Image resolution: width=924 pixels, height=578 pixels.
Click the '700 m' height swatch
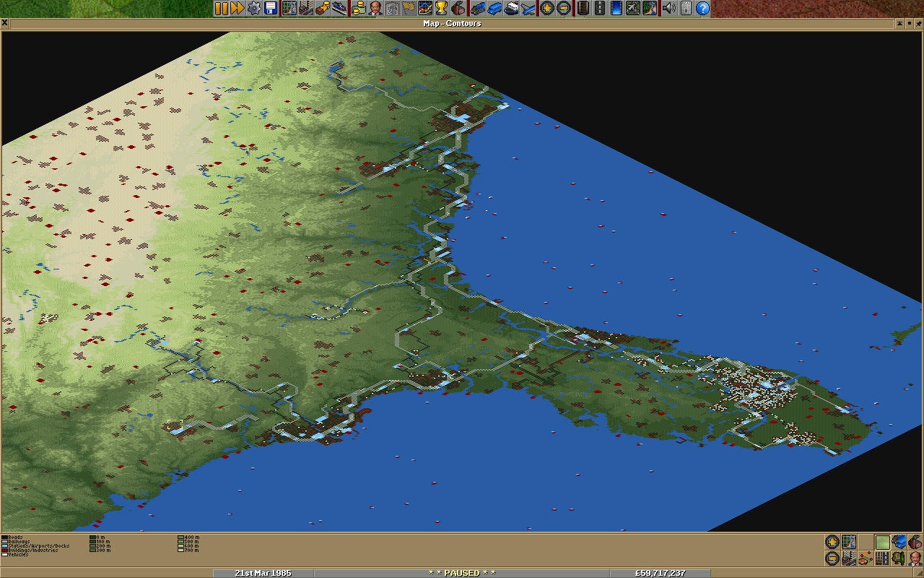[x=180, y=551]
